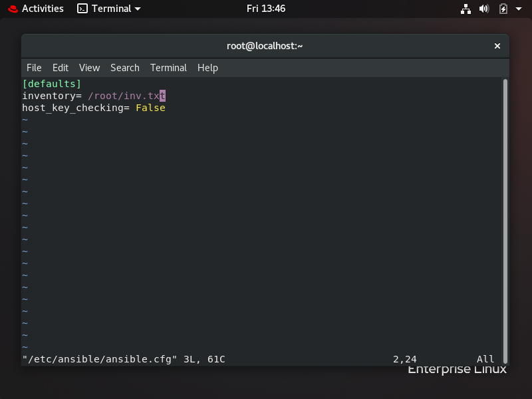Close the root@localhost terminal window
This screenshot has width=532, height=399.
pyautogui.click(x=497, y=46)
